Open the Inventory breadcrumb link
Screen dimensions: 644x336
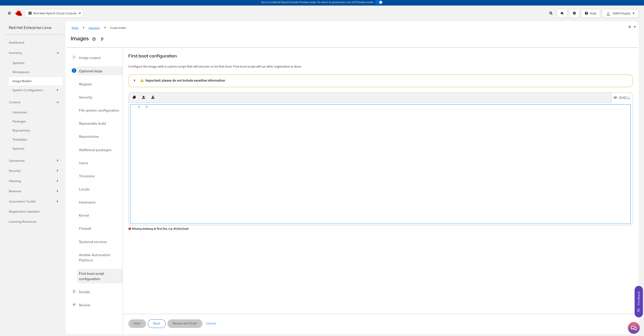click(x=94, y=28)
